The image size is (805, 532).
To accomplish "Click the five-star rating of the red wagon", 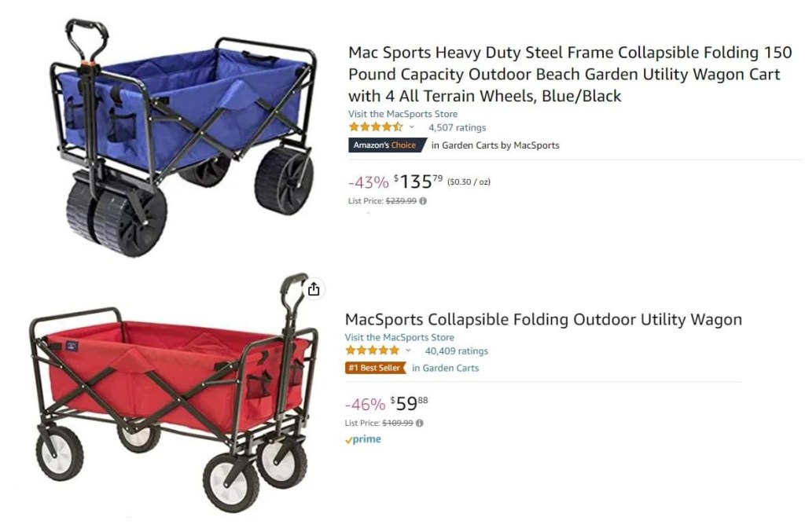I will click(x=372, y=351).
